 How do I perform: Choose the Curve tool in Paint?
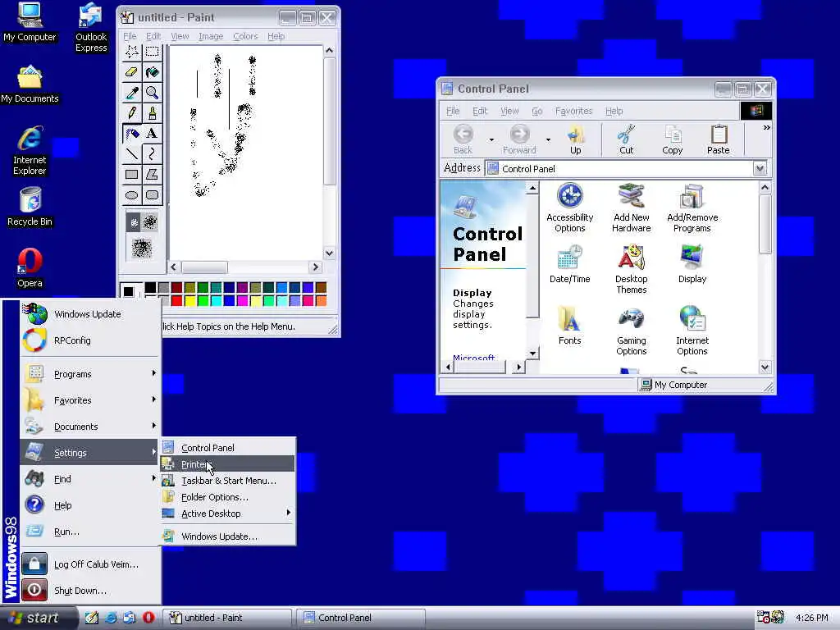coord(152,153)
